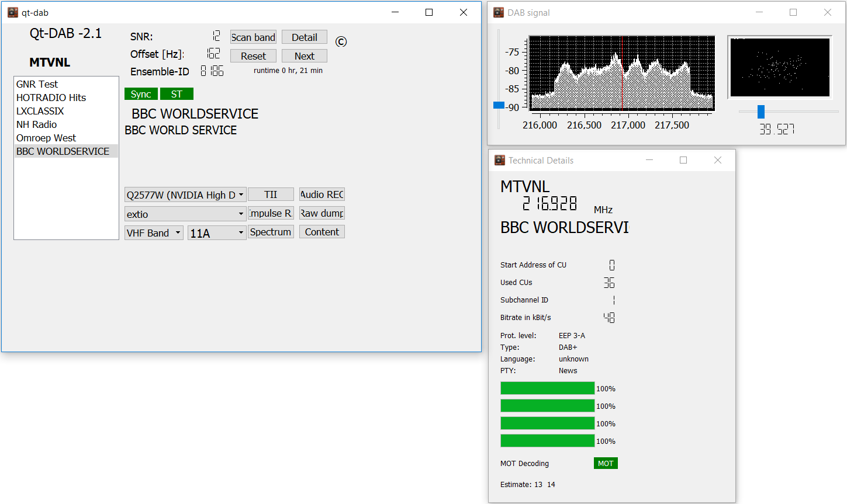Screen dimensions: 847x504
Task: Start Audio REC recording
Action: [322, 194]
